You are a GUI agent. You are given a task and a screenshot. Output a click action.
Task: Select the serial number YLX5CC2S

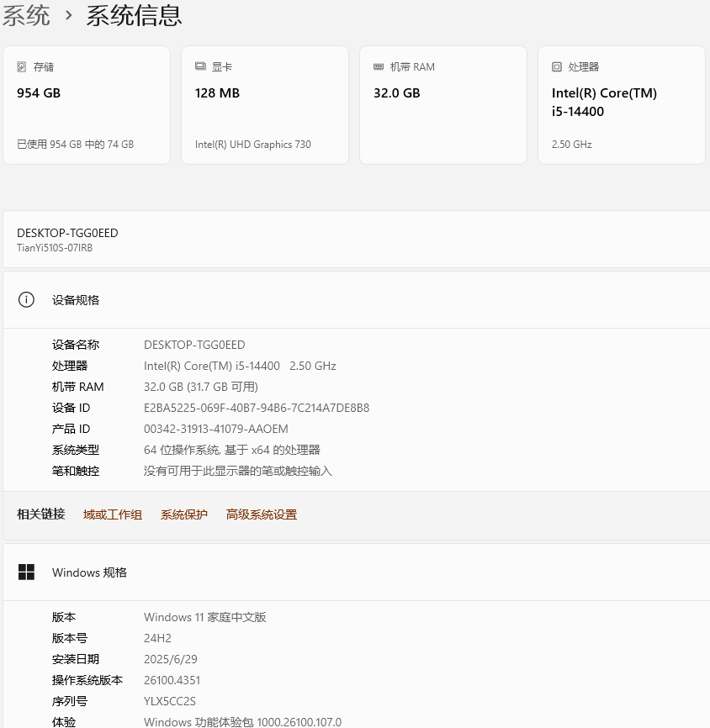pyautogui.click(x=170, y=701)
